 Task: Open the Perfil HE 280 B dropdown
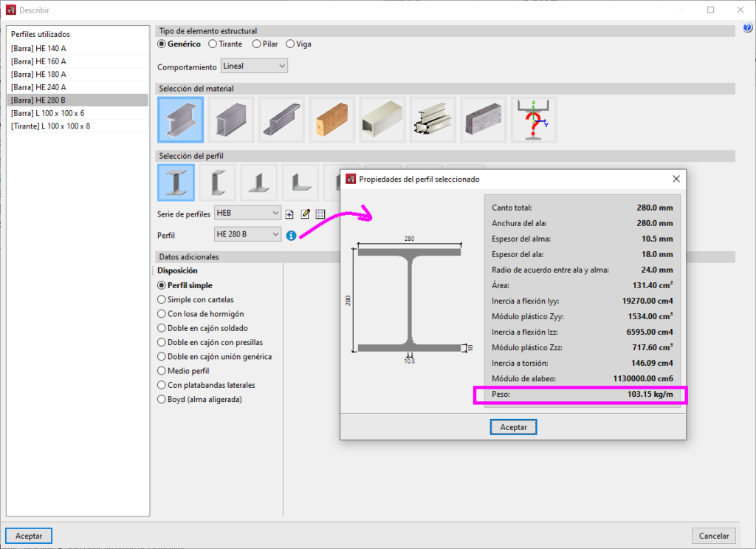247,234
